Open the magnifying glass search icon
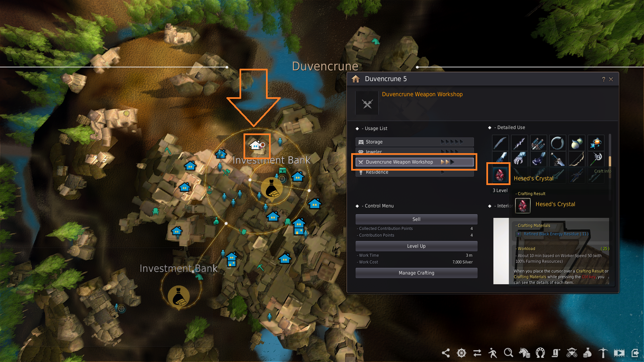This screenshot has height=362, width=644. click(x=508, y=353)
